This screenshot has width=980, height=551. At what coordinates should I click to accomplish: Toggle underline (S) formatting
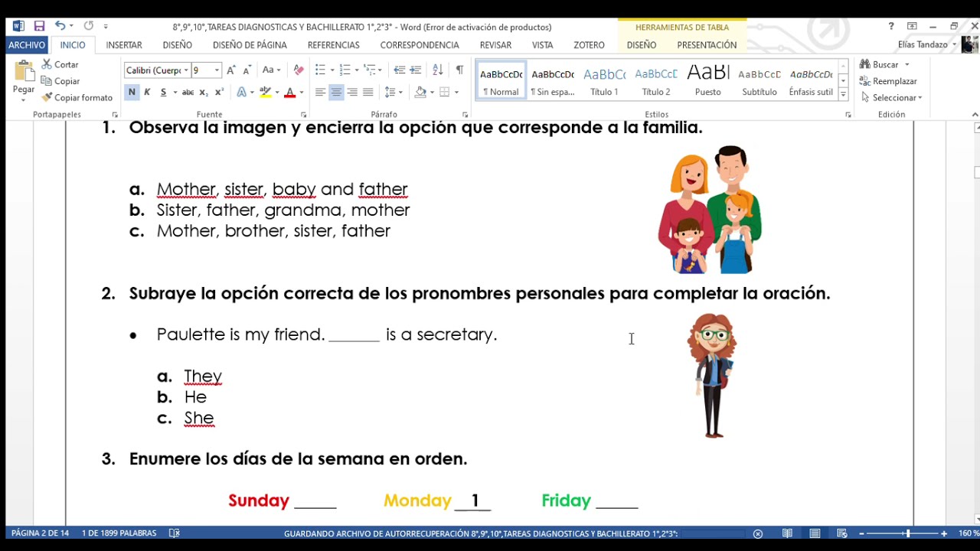(x=163, y=93)
